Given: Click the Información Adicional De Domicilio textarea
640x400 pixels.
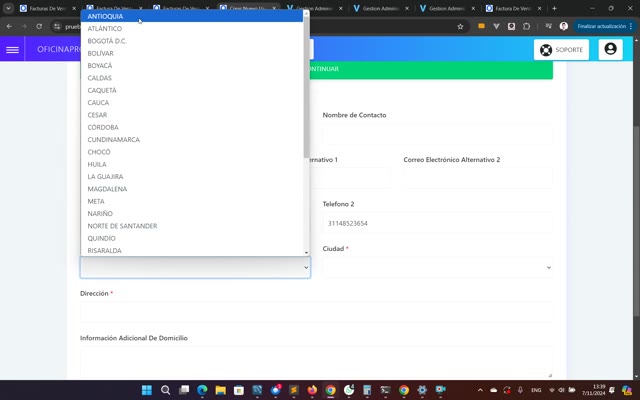Looking at the screenshot, I should 316,362.
